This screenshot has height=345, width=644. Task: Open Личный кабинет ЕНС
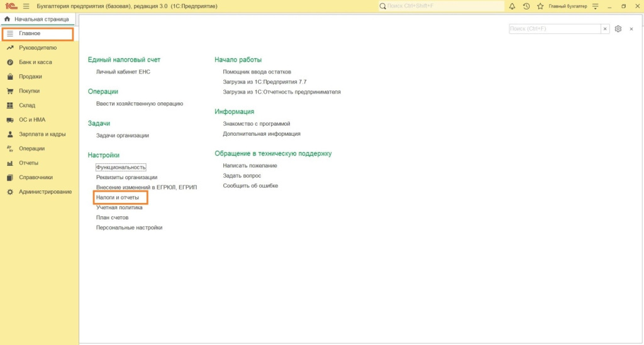coord(123,72)
